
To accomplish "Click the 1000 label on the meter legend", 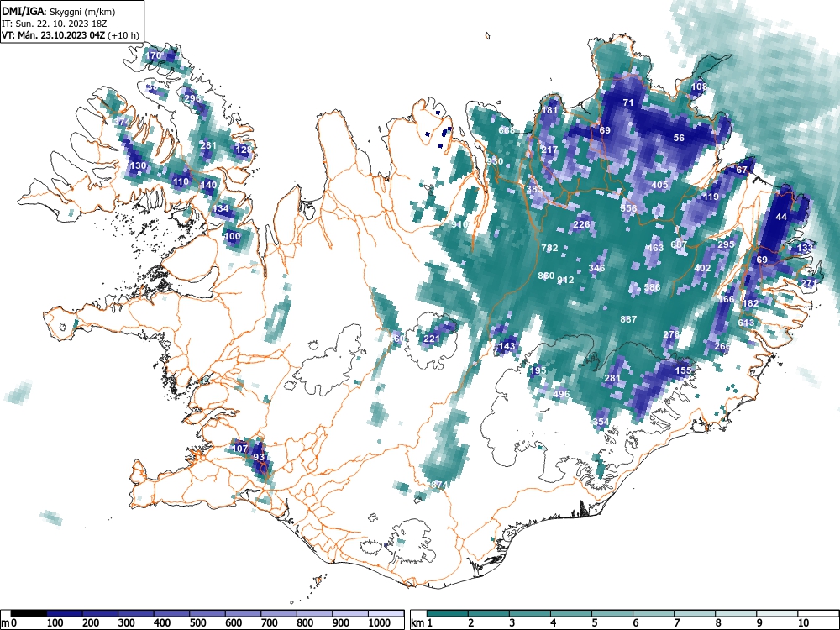I will [380, 623].
